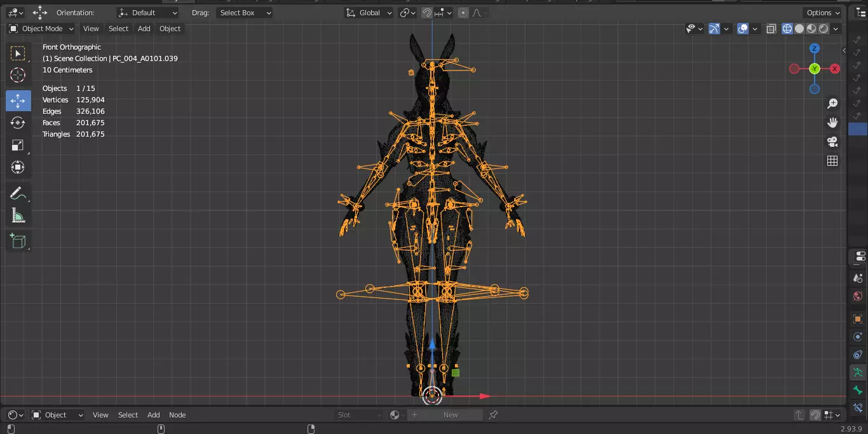Click the zoom magnifier viewport button
The height and width of the screenshot is (434, 868).
click(832, 104)
